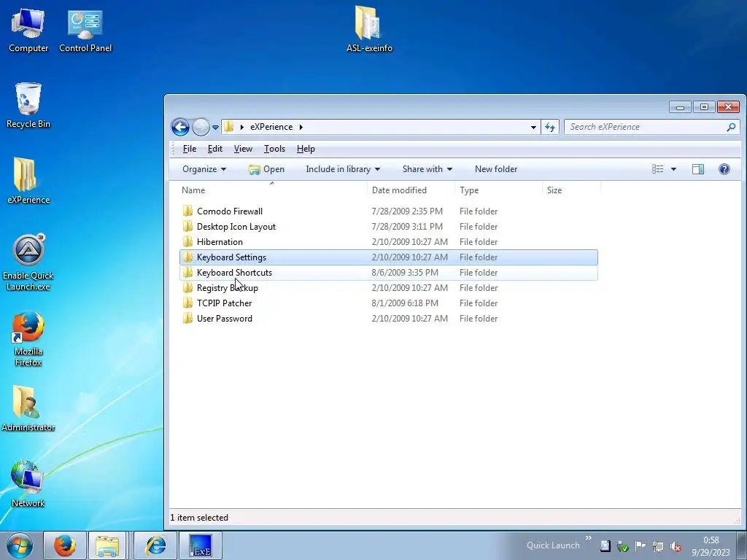Open the Help menu
The image size is (747, 560).
306,149
